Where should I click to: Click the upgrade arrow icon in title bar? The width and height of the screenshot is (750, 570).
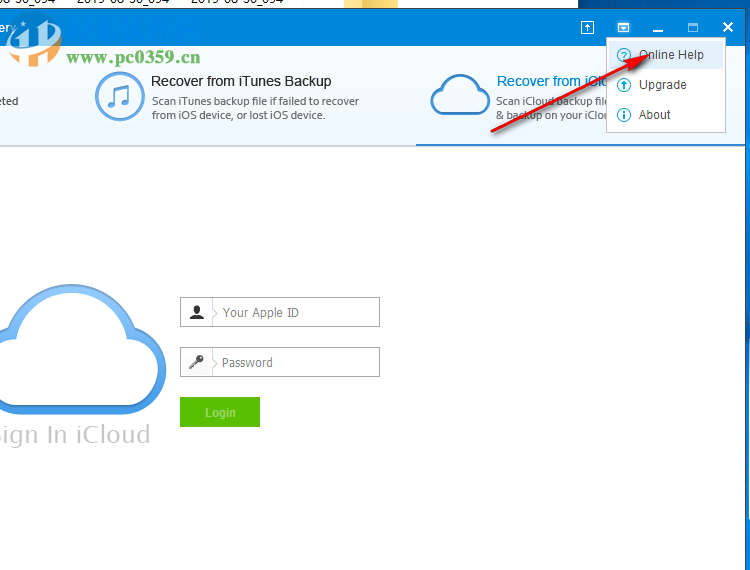click(587, 28)
